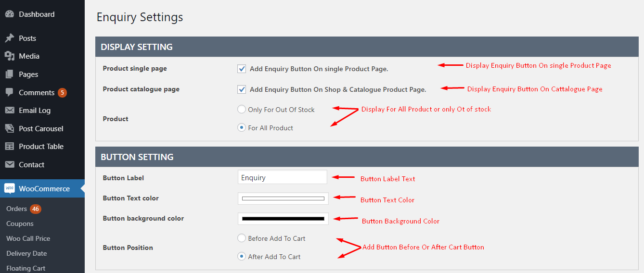Screen dimensions: 644x273
Task: Click the Dashboard gauge icon
Action: [x=10, y=14]
